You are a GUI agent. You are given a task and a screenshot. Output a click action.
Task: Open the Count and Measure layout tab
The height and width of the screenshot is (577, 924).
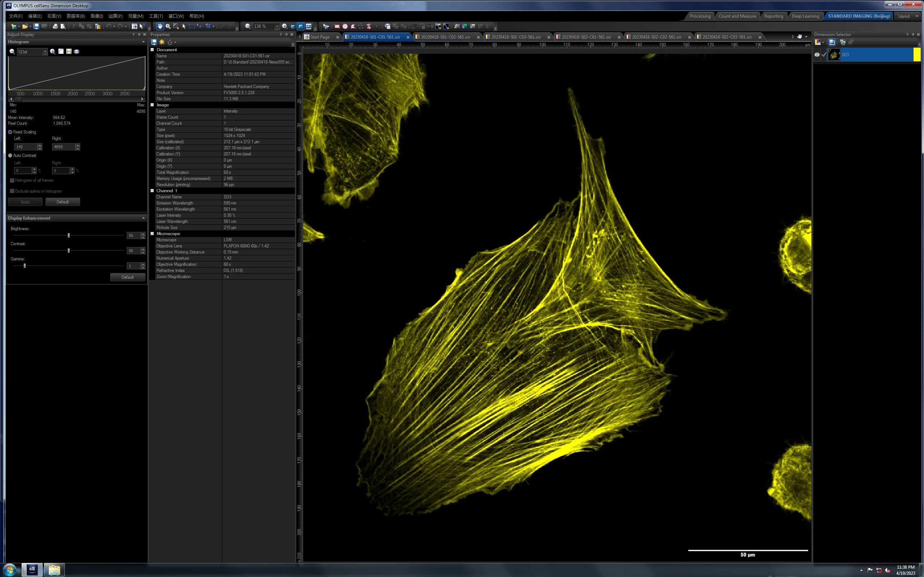pos(737,16)
